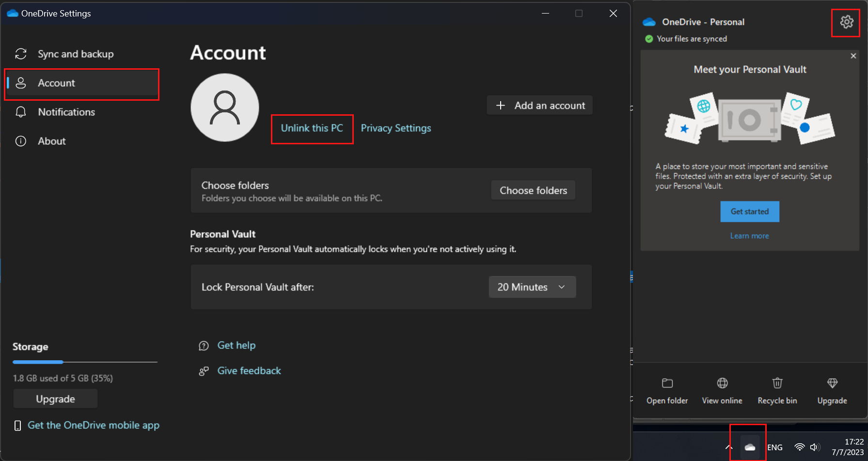This screenshot has height=461, width=868.
Task: Click the Wi-Fi icon in the taskbar
Action: point(800,447)
